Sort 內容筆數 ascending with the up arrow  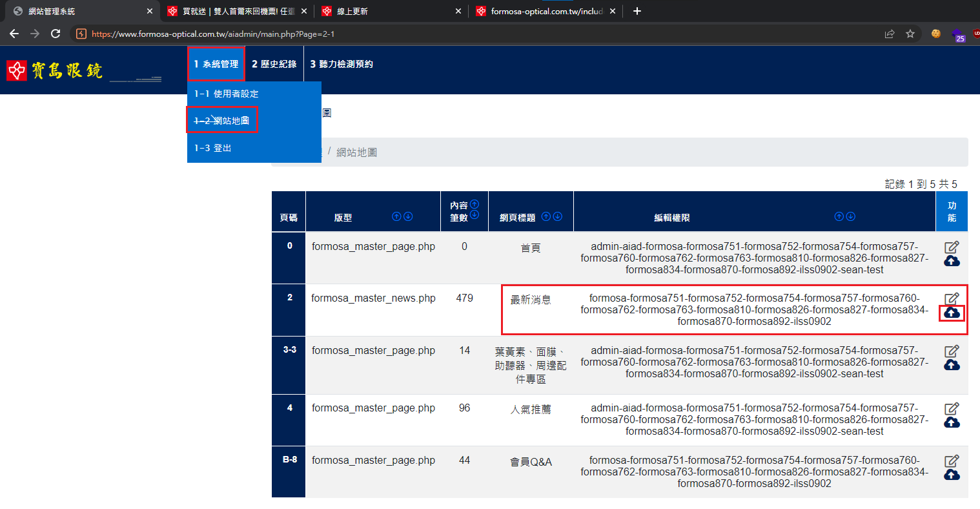(475, 204)
